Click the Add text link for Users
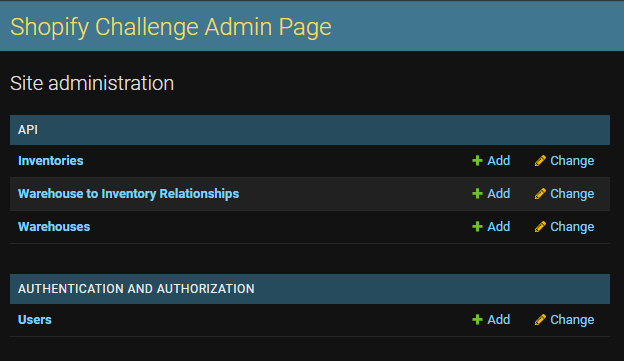 click(499, 320)
